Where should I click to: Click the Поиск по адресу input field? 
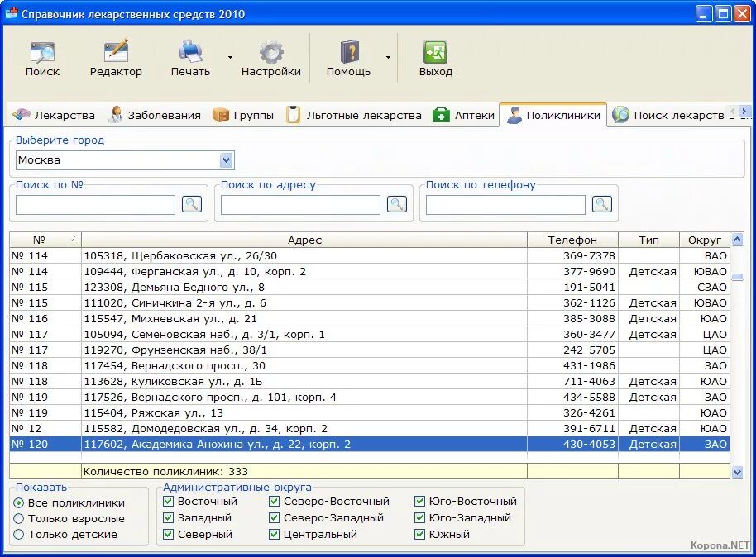tap(300, 205)
